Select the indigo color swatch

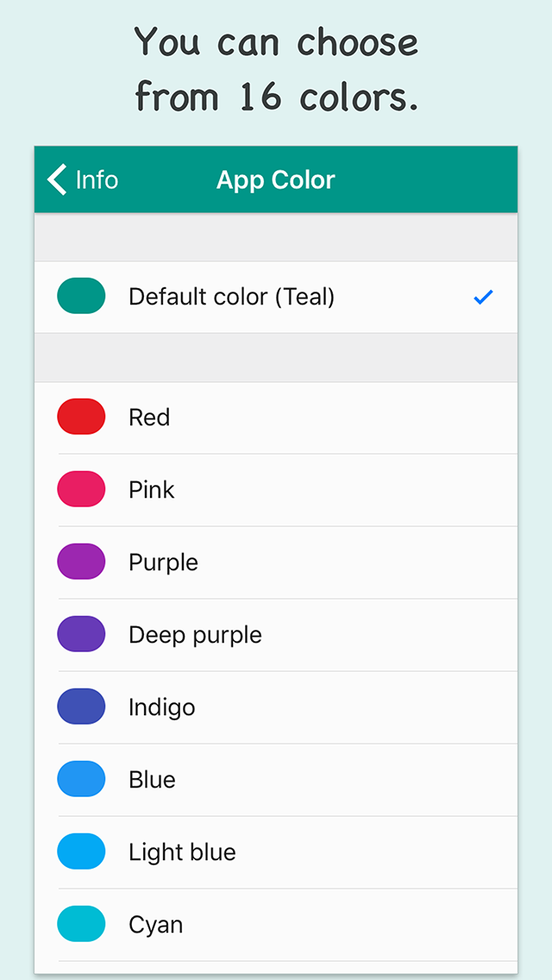tap(81, 707)
